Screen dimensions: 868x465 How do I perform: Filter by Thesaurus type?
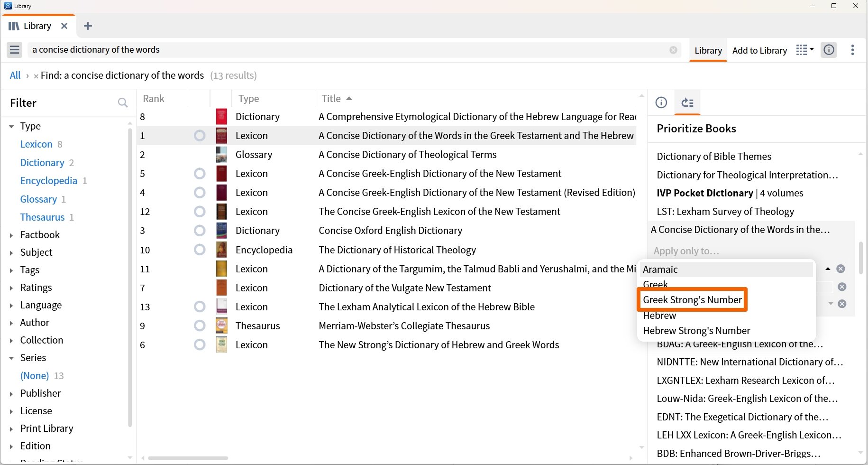tap(42, 217)
